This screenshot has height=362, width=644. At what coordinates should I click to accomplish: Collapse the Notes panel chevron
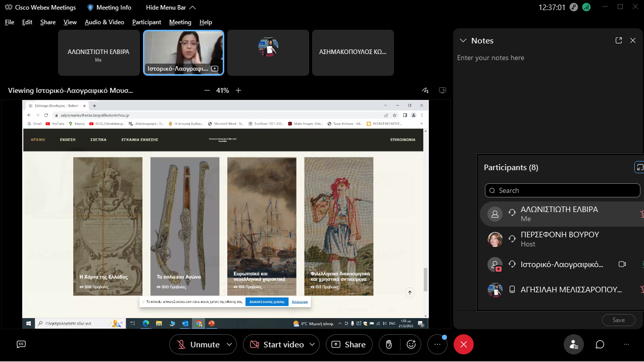click(462, 40)
